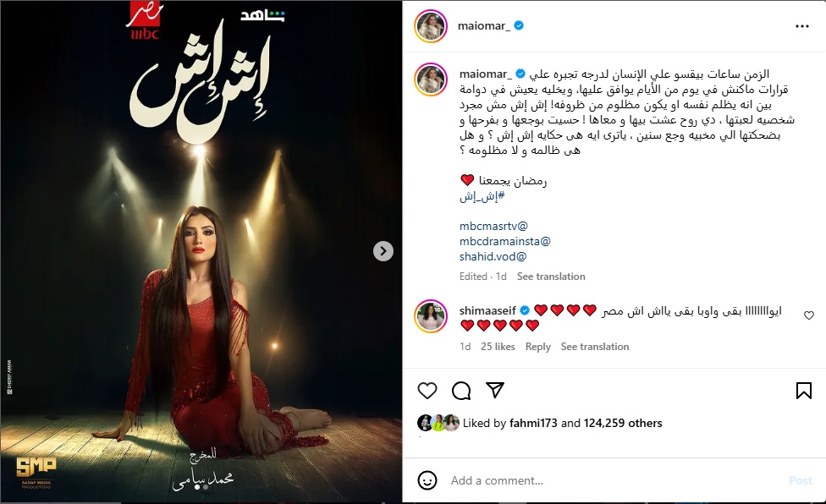Open shahid.vod@ mention link
The height and width of the screenshot is (504, 826).
tap(493, 257)
